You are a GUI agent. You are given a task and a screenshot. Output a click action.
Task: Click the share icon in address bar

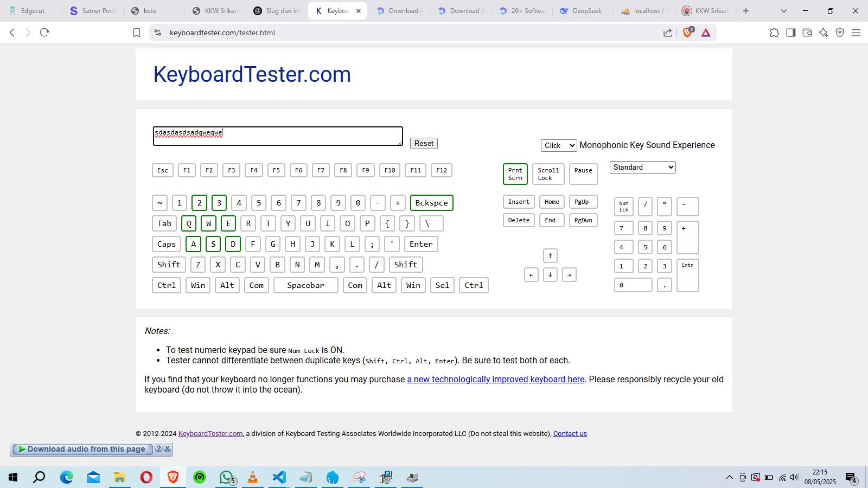tap(668, 33)
